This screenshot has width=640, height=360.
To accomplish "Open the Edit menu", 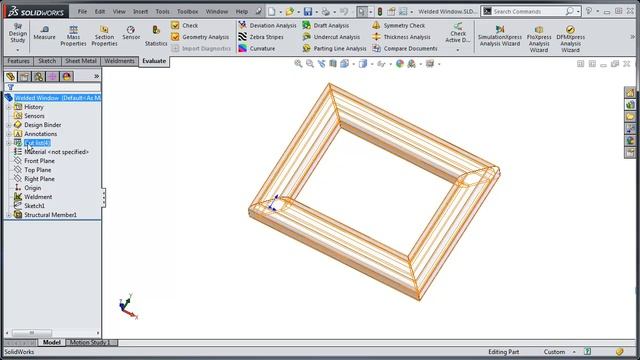I will [x=100, y=11].
